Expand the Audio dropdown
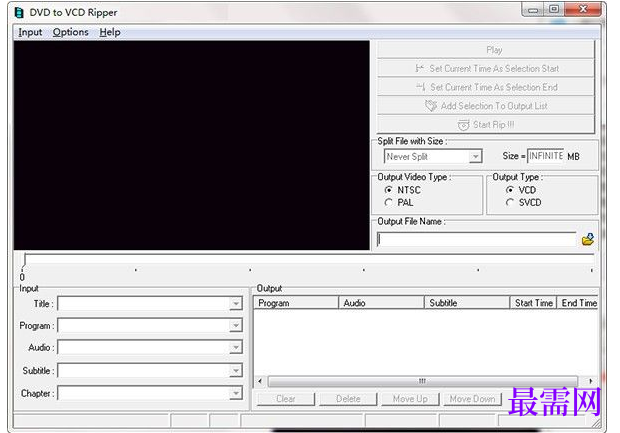The height and width of the screenshot is (433, 620). click(x=236, y=347)
